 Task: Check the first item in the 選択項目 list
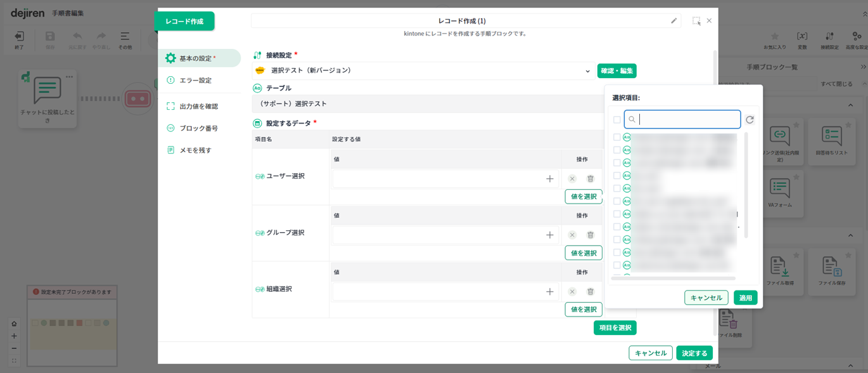(x=616, y=137)
